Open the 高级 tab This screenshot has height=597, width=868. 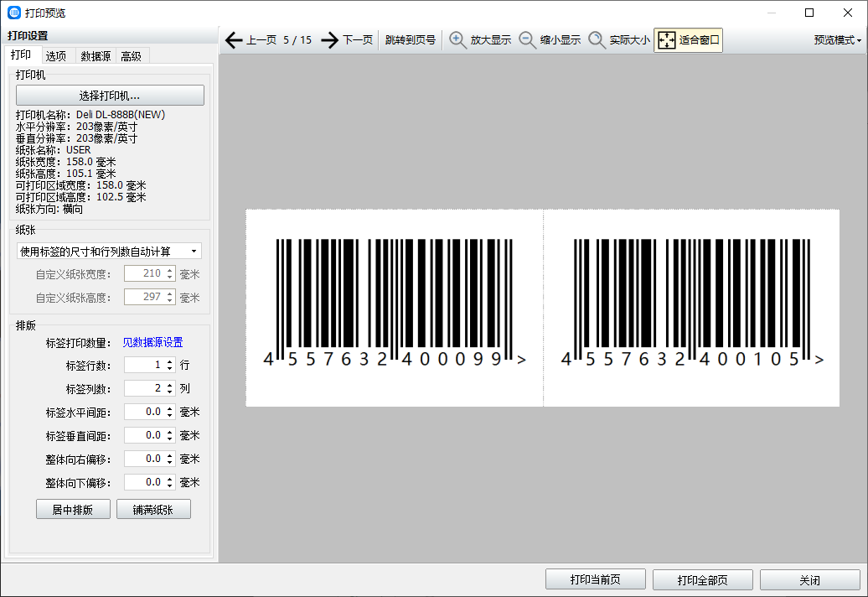132,56
